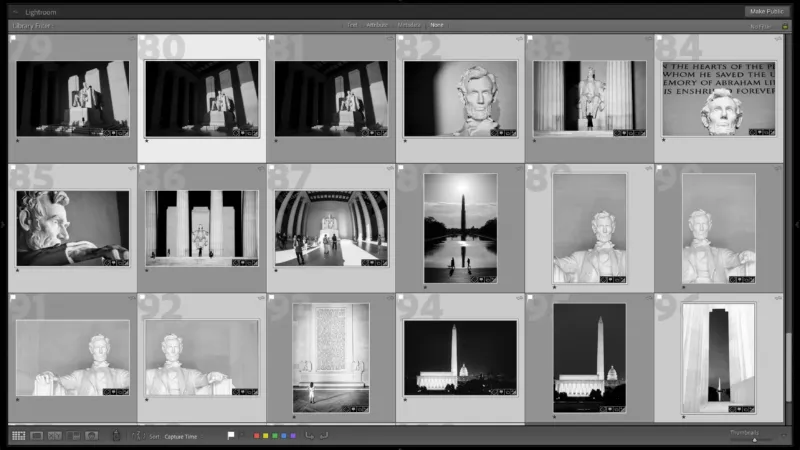The image size is (800, 450).
Task: Click the back arrow beside Lightroom title
Action: [x=15, y=12]
